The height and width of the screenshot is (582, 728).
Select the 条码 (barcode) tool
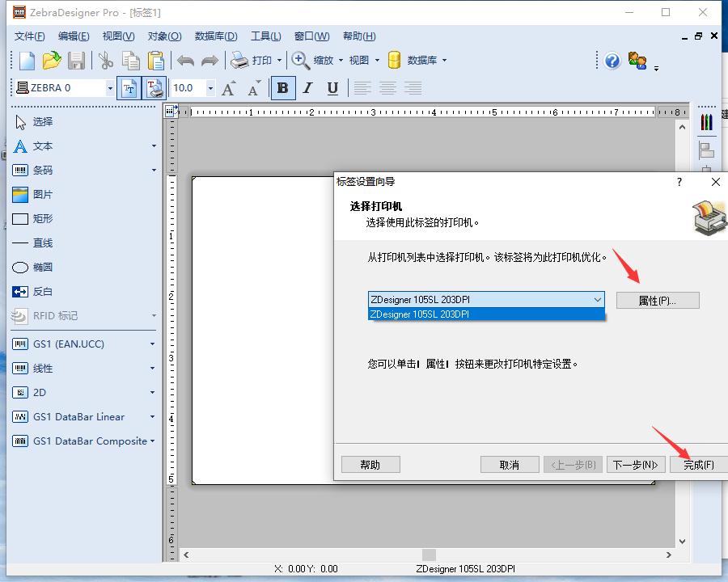click(42, 171)
